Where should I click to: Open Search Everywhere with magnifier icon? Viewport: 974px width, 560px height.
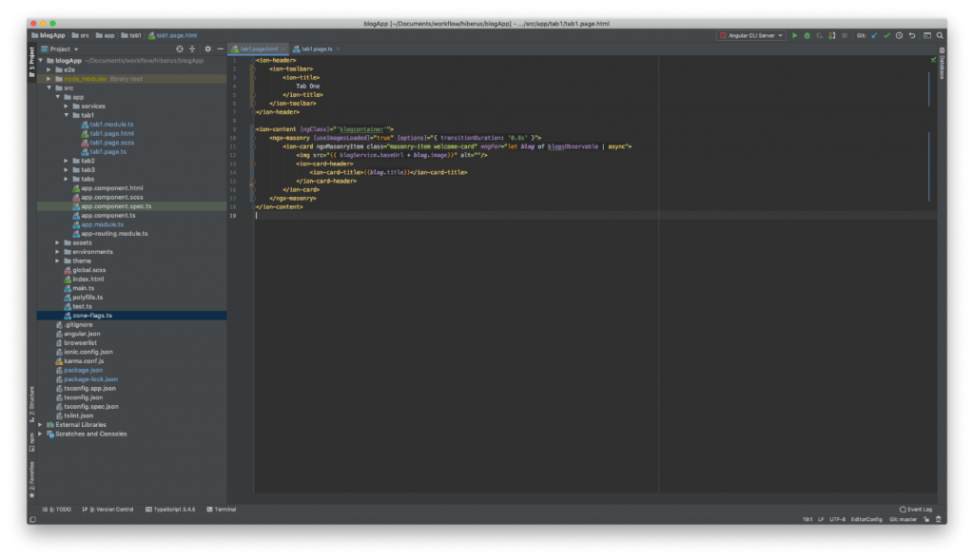(941, 35)
